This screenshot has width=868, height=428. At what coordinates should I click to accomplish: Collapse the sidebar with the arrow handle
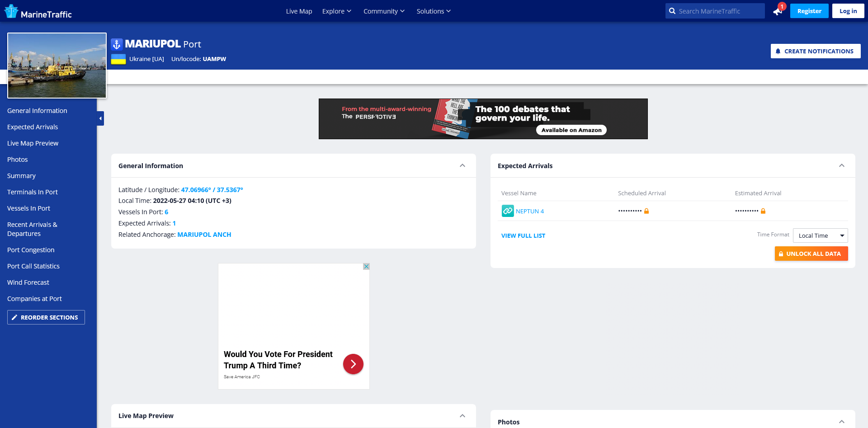click(100, 118)
